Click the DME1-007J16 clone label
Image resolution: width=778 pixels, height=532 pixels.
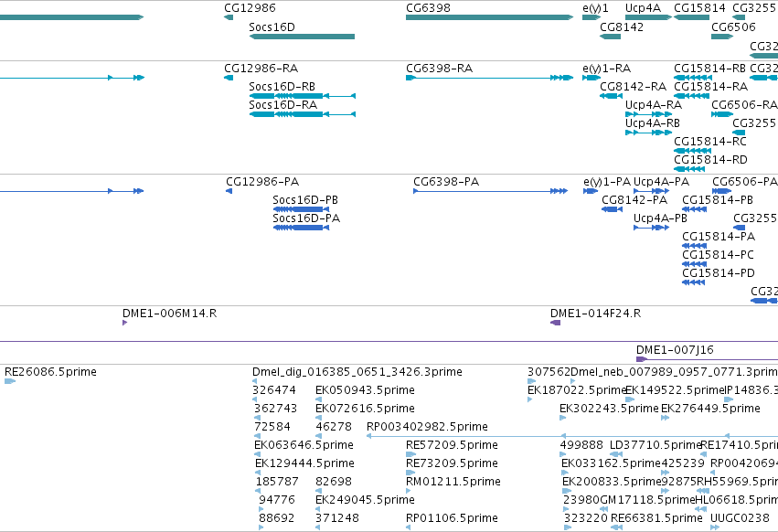pos(675,350)
